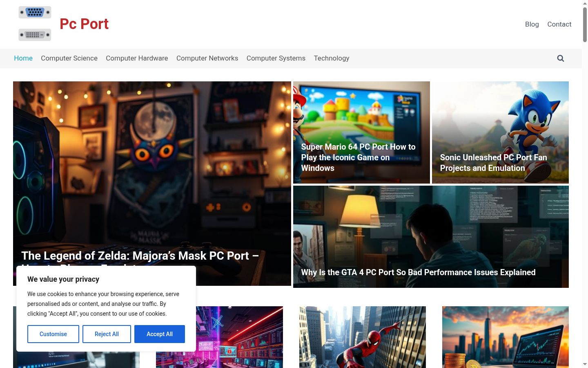The width and height of the screenshot is (588, 368).
Task: Open the Blog link in header
Action: click(x=532, y=24)
